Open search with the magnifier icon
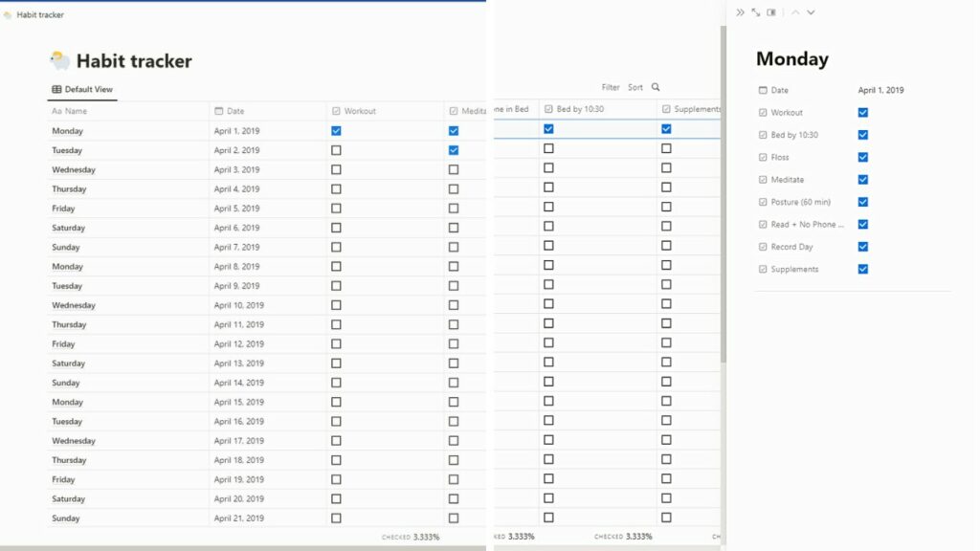This screenshot has height=551, width=980. coord(655,87)
